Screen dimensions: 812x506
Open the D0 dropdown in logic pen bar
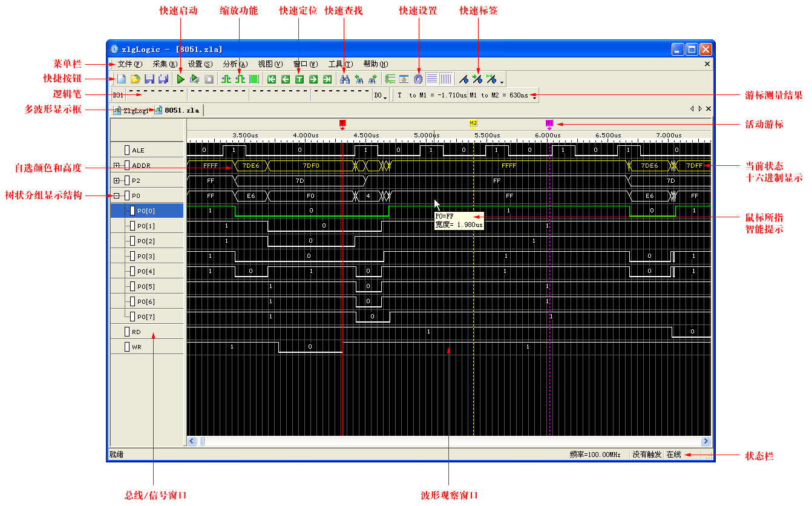click(x=381, y=96)
